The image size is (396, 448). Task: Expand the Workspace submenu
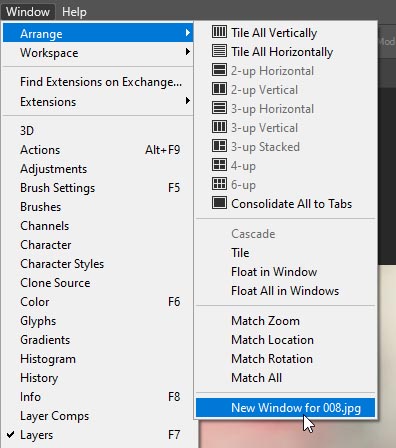pos(98,52)
